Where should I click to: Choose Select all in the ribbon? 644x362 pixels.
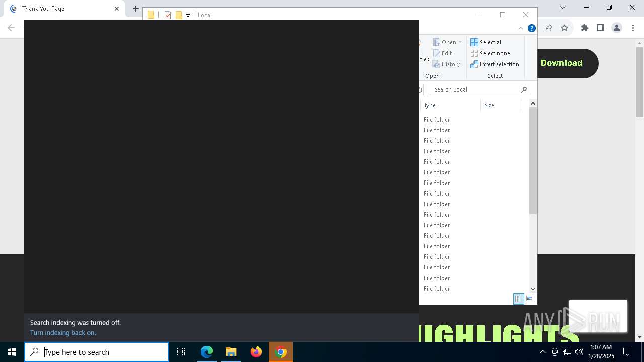point(487,42)
